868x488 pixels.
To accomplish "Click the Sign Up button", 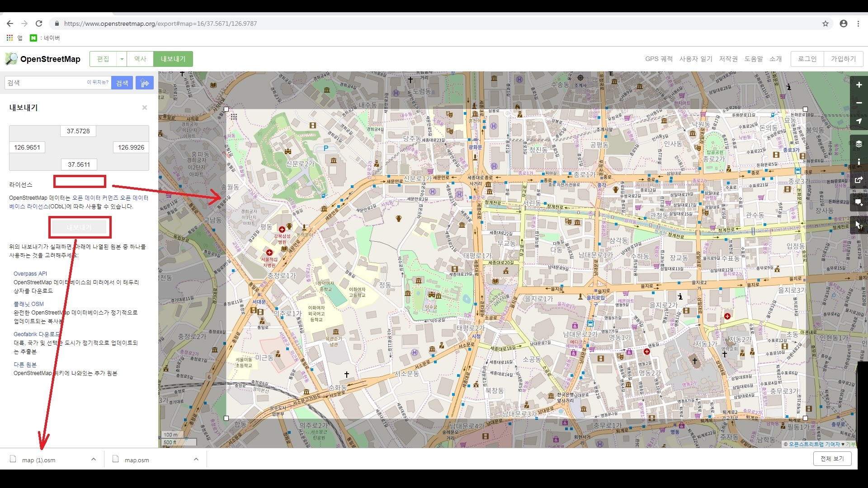I will [844, 59].
